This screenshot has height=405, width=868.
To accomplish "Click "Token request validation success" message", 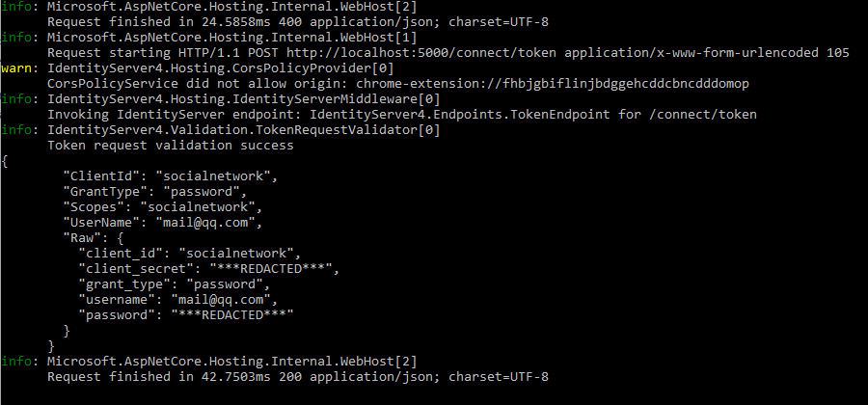I will tap(171, 146).
